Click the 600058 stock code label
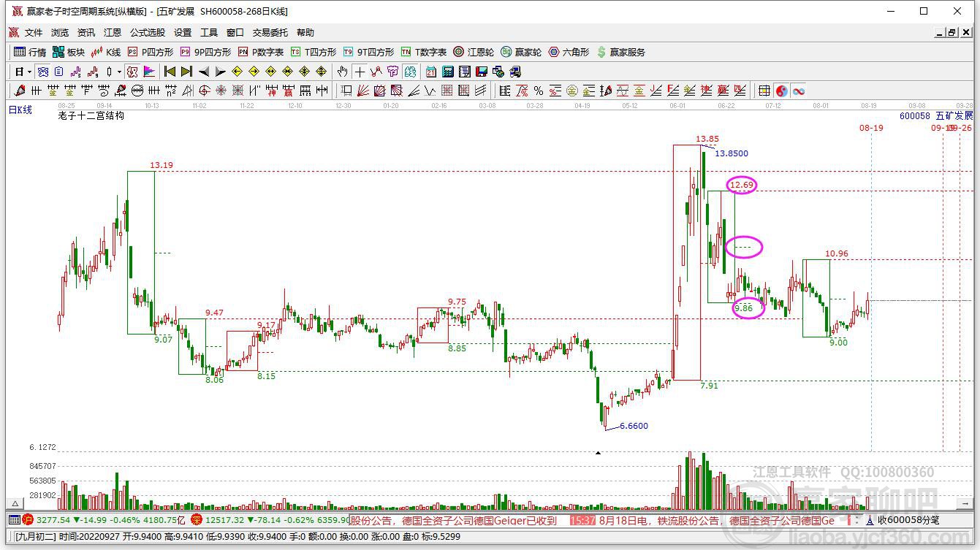The image size is (980, 550). pyautogui.click(x=914, y=115)
